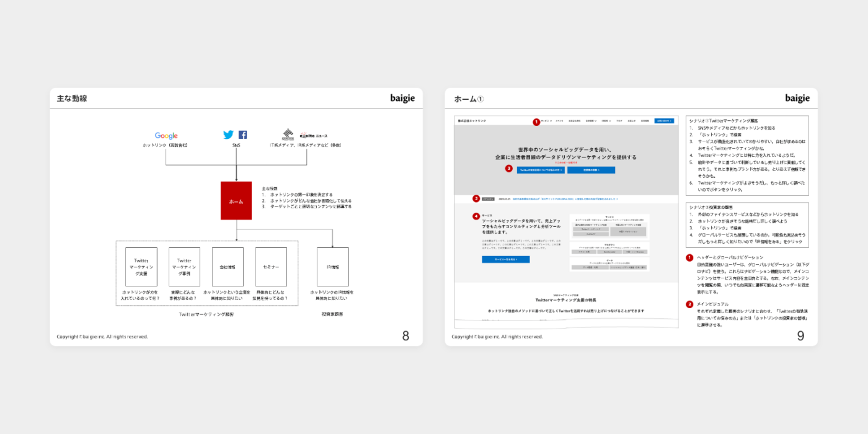Click the SNS label under social icons
Screen dimensions: 868x434
pyautogui.click(x=236, y=145)
